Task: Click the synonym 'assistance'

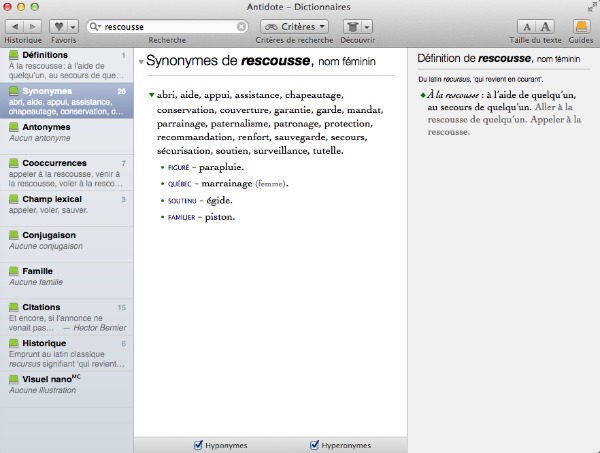Action: point(258,95)
